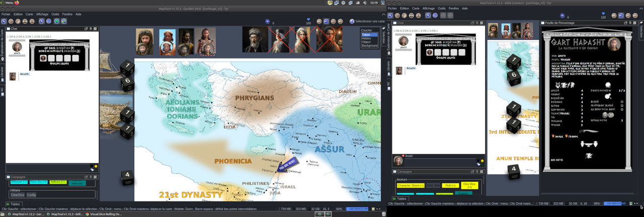Switch to Visual Dice Rolling taskbar item
This screenshot has height=217, width=644.
[103, 214]
